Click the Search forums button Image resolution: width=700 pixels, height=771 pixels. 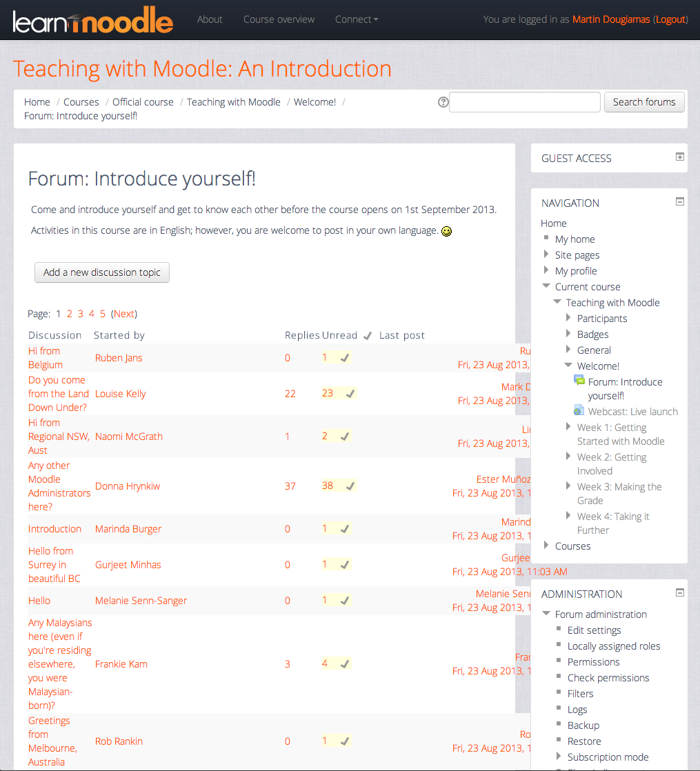click(x=644, y=102)
